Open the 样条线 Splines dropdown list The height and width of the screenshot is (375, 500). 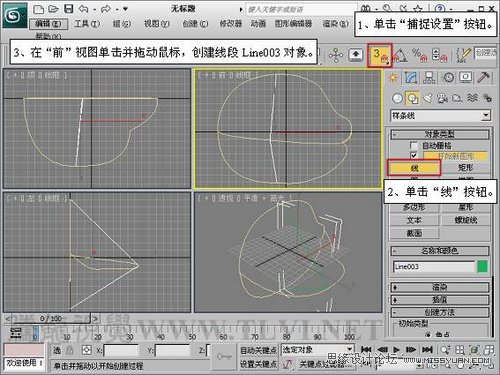[440, 116]
